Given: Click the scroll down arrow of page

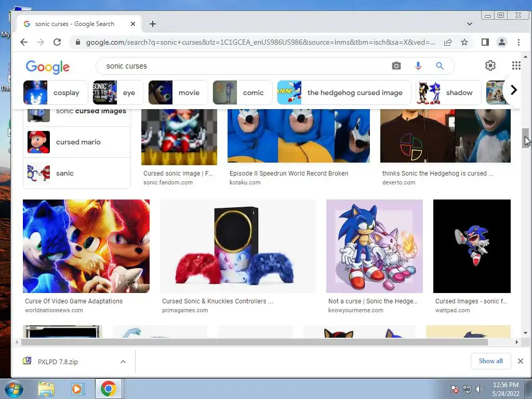Looking at the screenshot, I should [x=525, y=333].
